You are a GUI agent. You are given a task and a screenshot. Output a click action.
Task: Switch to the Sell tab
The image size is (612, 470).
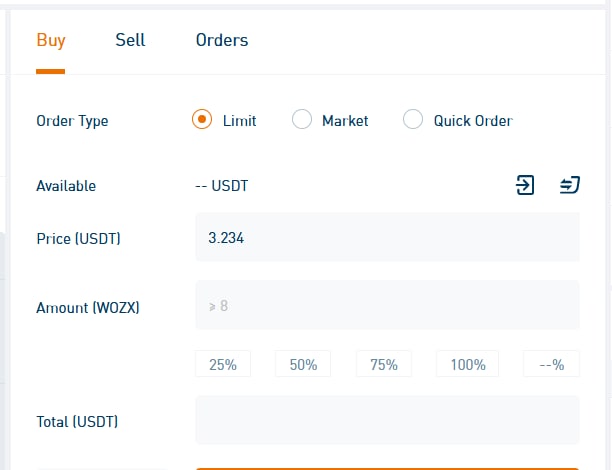tap(130, 40)
